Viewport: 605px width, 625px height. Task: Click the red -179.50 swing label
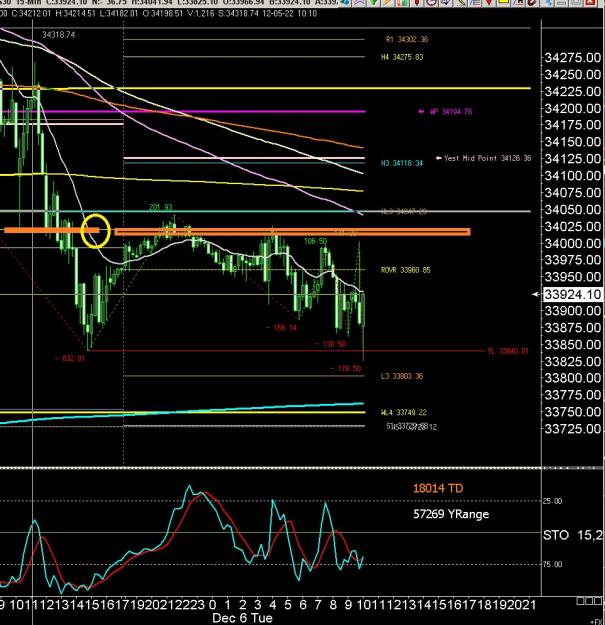(x=346, y=368)
